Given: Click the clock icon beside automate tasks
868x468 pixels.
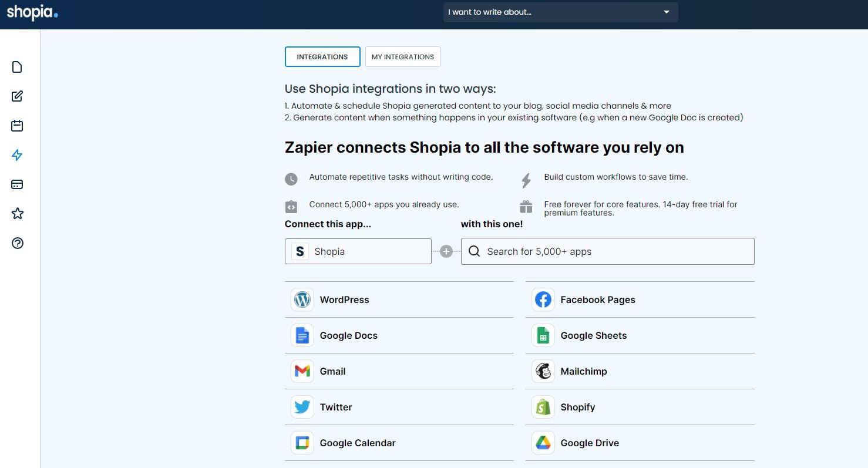Looking at the screenshot, I should [x=291, y=179].
